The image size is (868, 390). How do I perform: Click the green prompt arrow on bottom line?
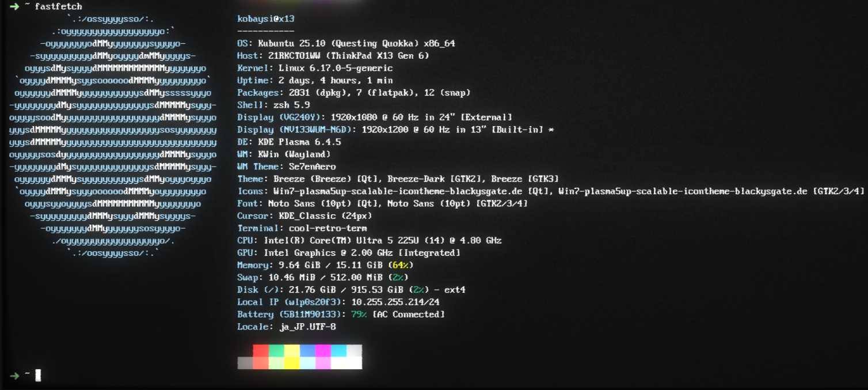(14, 376)
